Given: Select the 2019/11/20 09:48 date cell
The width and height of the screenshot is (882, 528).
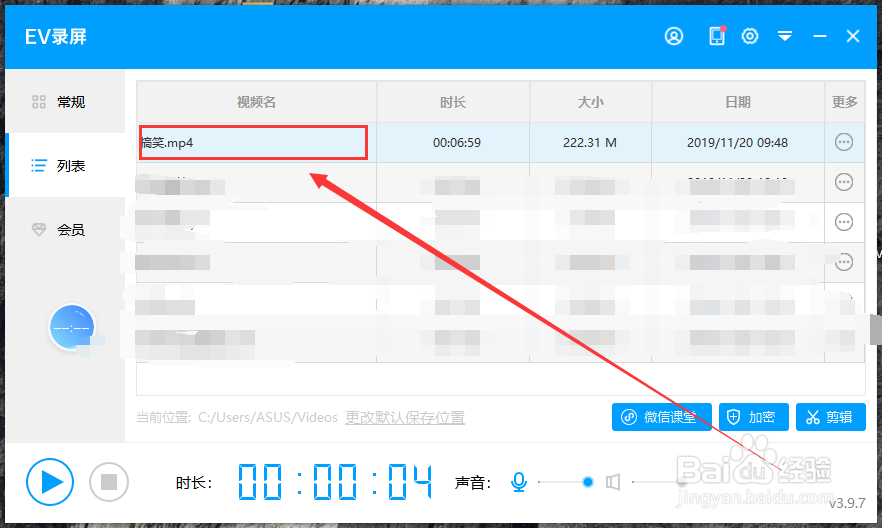Looking at the screenshot, I should (737, 143).
